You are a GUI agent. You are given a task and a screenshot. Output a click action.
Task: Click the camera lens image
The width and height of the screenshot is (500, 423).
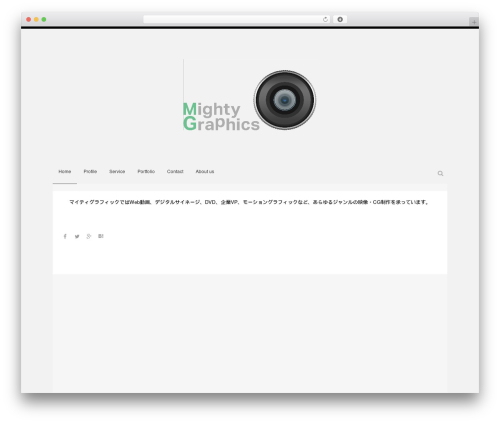[285, 100]
